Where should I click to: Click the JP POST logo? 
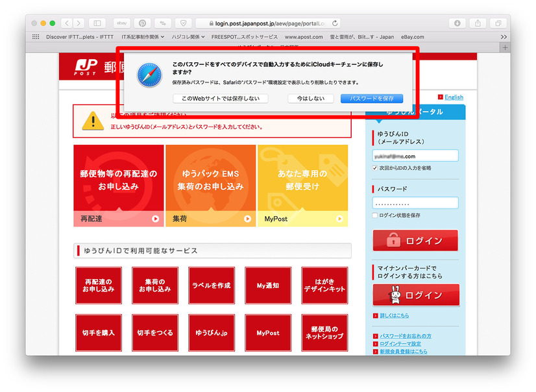[86, 67]
